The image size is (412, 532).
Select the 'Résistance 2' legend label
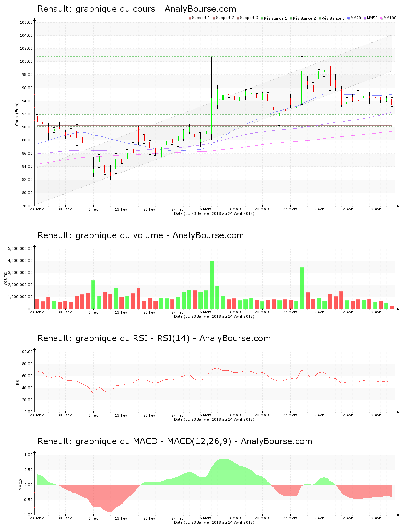pyautogui.click(x=304, y=18)
